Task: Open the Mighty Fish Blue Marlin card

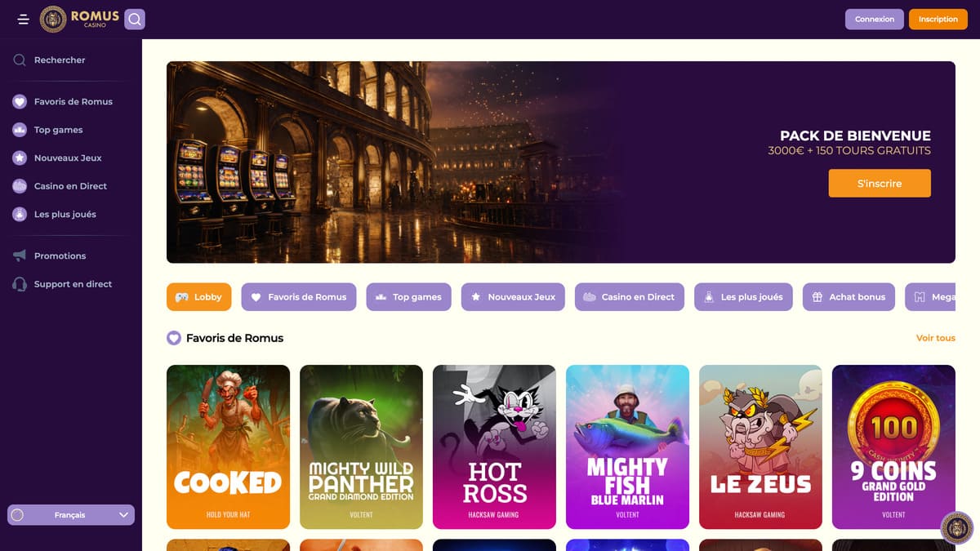Action: coord(627,447)
